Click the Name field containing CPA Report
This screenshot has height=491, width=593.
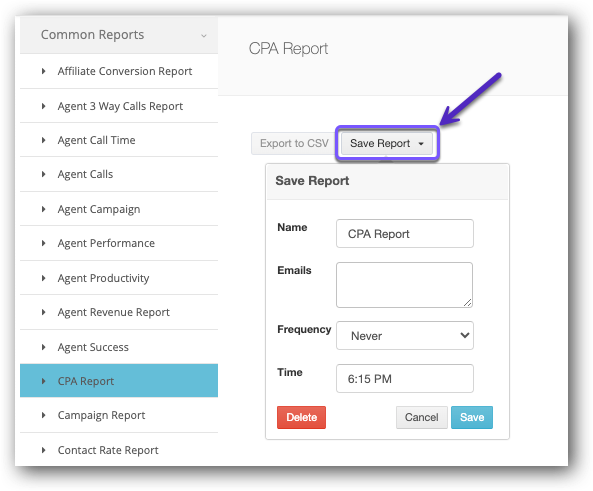(405, 234)
